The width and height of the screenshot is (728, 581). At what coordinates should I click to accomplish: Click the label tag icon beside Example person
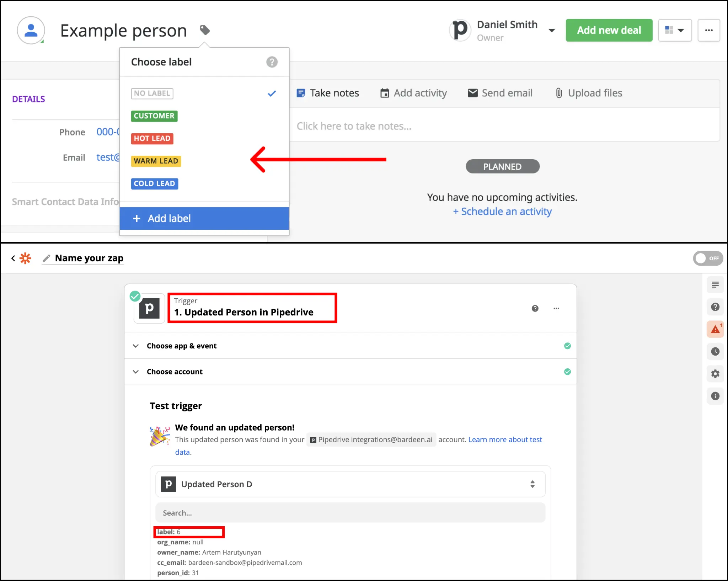pyautogui.click(x=205, y=30)
